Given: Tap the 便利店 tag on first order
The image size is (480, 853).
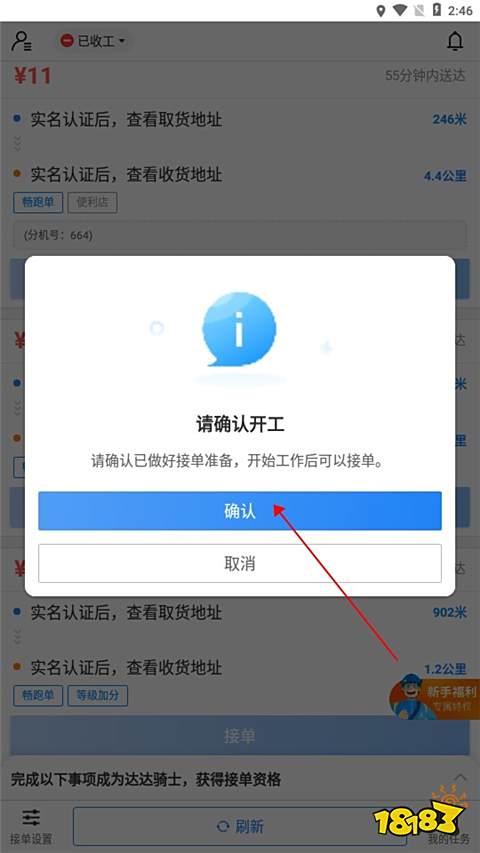Looking at the screenshot, I should [93, 203].
